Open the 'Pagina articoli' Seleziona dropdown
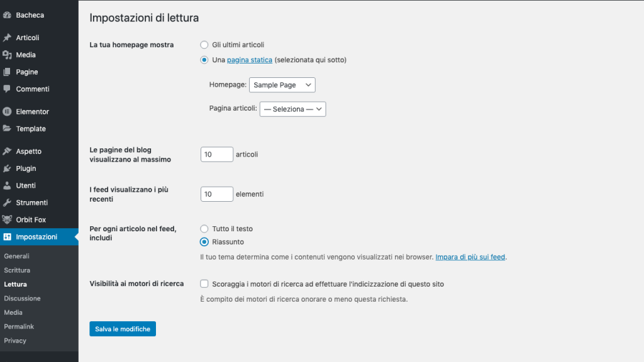644x362 pixels. (293, 109)
